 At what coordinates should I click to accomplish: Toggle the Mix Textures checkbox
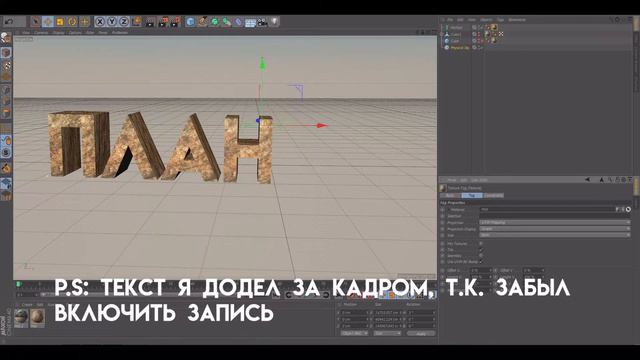(481, 244)
